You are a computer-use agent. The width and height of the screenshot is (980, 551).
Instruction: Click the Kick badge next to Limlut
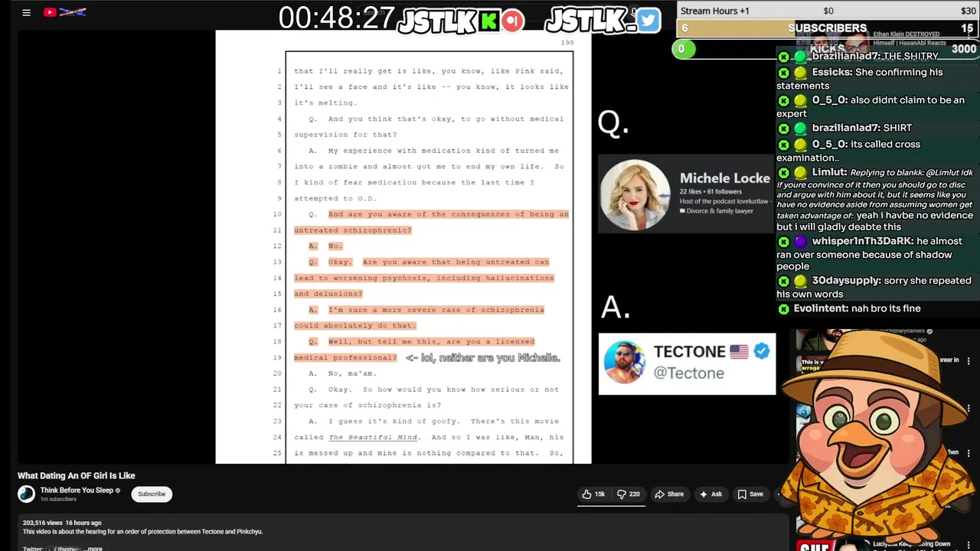click(783, 173)
